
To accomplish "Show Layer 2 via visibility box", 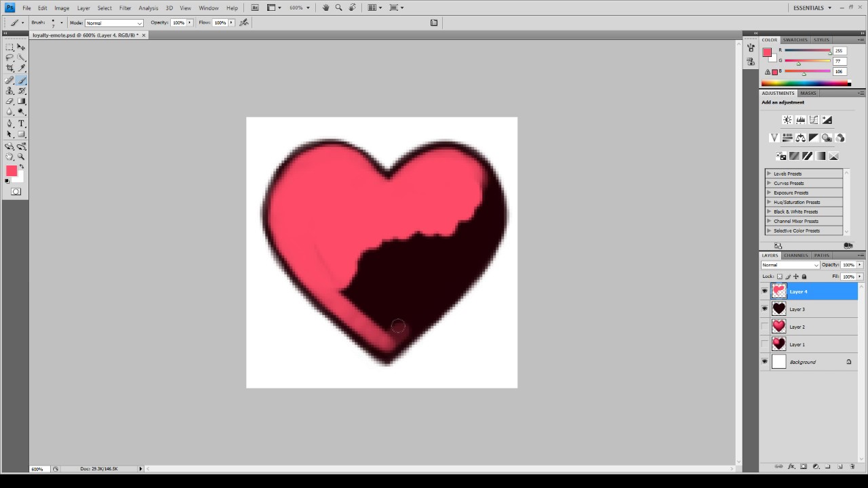I will [765, 327].
